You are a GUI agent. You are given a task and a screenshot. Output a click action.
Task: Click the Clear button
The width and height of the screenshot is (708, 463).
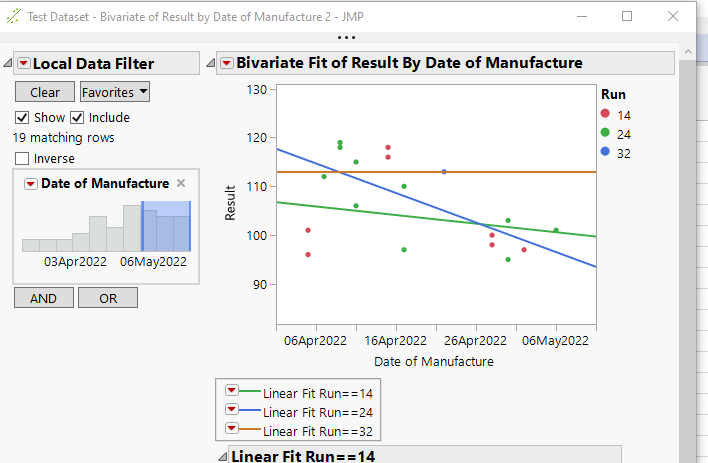click(45, 92)
